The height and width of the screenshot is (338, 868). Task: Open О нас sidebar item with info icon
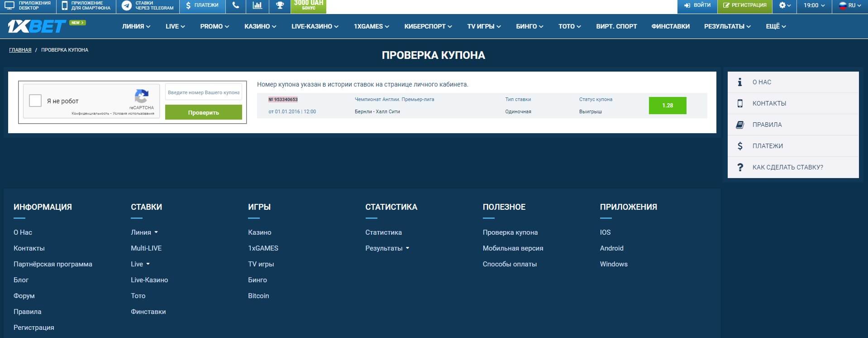click(x=793, y=82)
